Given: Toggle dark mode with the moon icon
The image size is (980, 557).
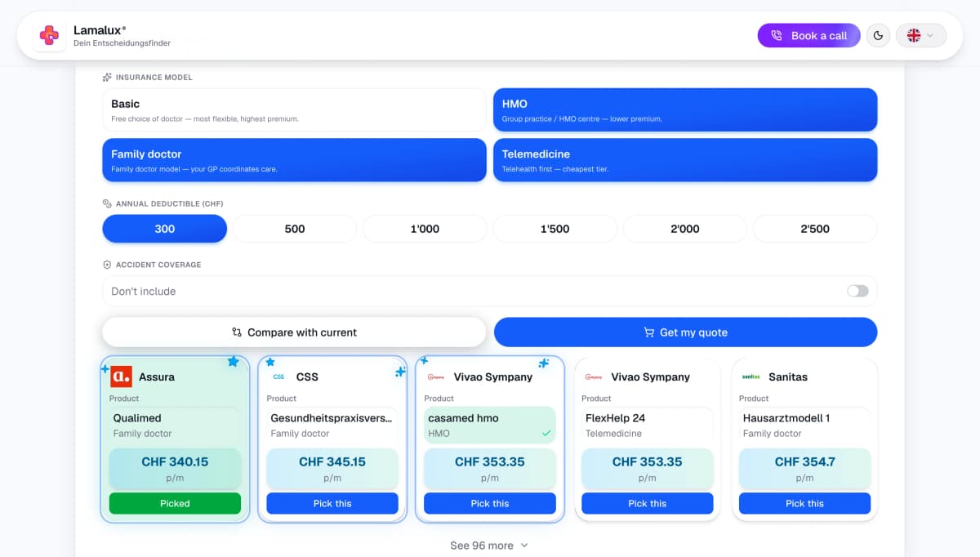Looking at the screenshot, I should click(878, 36).
